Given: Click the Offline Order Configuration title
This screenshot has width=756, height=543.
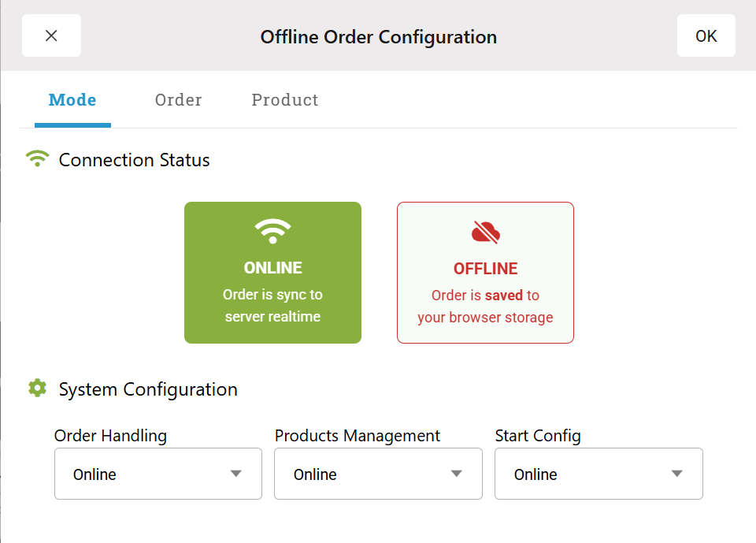Looking at the screenshot, I should pos(379,36).
